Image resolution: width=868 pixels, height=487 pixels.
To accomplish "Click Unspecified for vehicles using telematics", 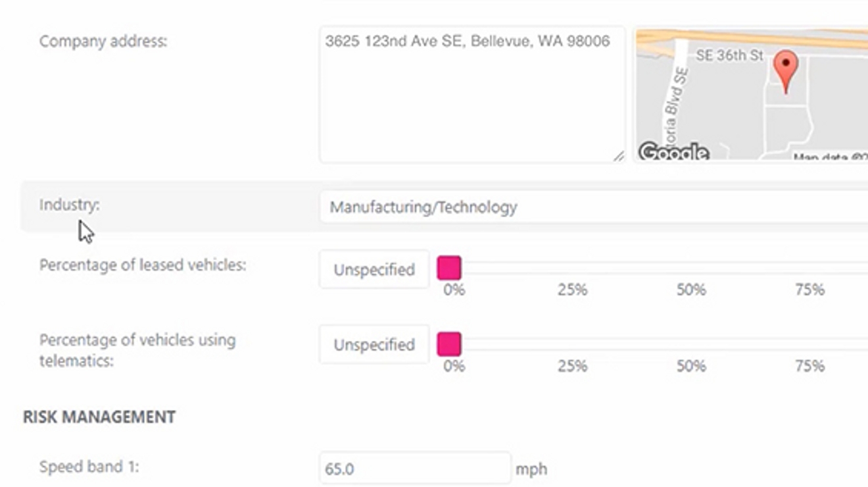I will (x=374, y=344).
